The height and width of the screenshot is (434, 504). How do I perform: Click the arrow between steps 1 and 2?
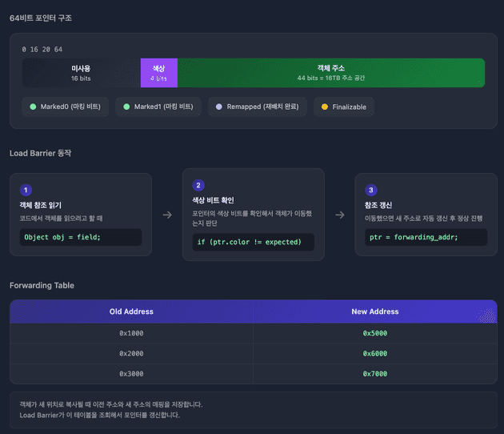click(x=167, y=215)
